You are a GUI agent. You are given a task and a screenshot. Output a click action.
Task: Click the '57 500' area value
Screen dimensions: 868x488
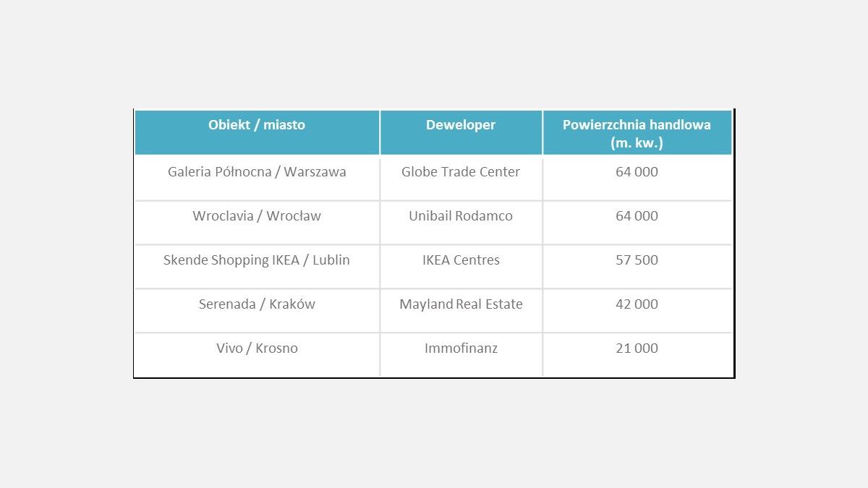coord(637,260)
